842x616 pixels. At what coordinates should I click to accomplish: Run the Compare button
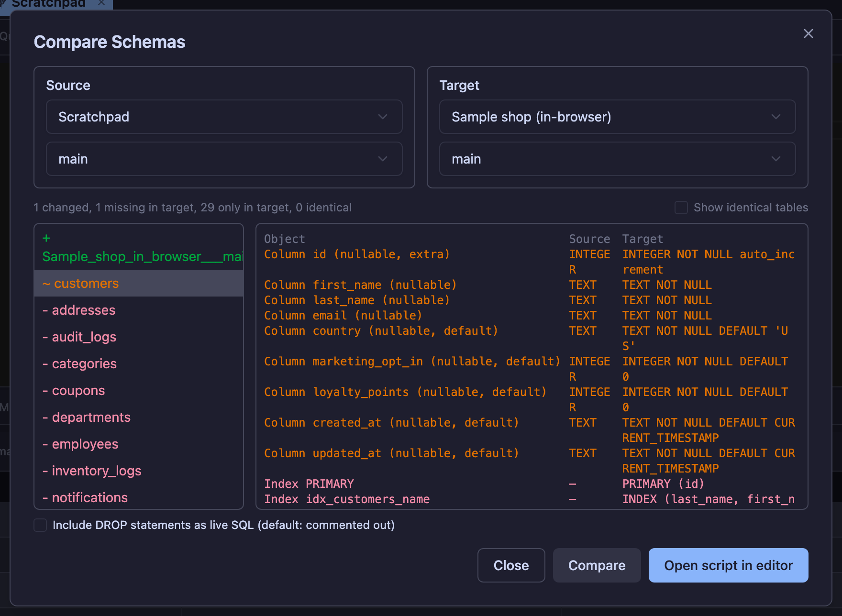(597, 565)
